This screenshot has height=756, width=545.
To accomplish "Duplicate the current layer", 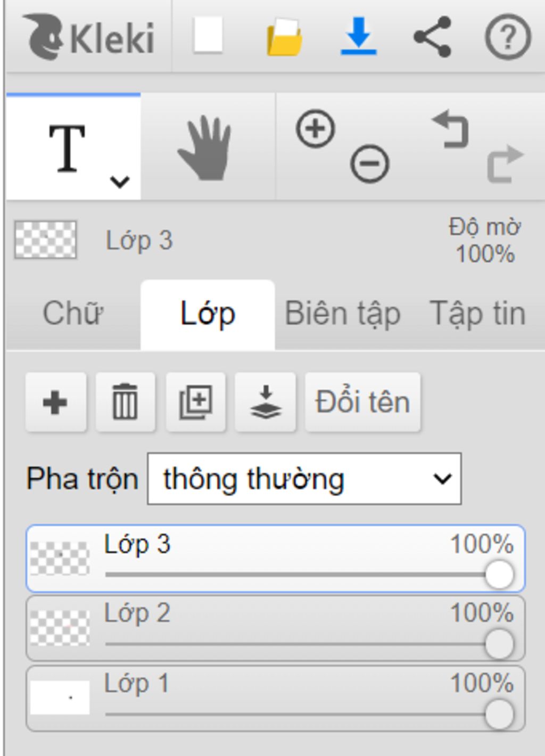I will pos(195,402).
